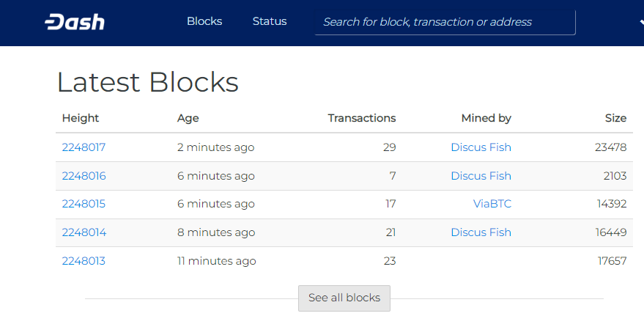Open the Blocks menu item
Screen dimensions: 644x327
204,21
